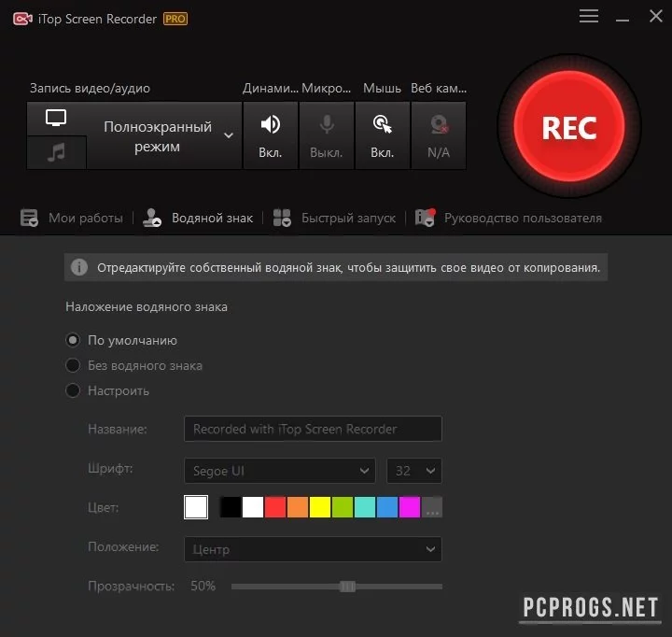Open the Быстрый запуск tab

[348, 218]
